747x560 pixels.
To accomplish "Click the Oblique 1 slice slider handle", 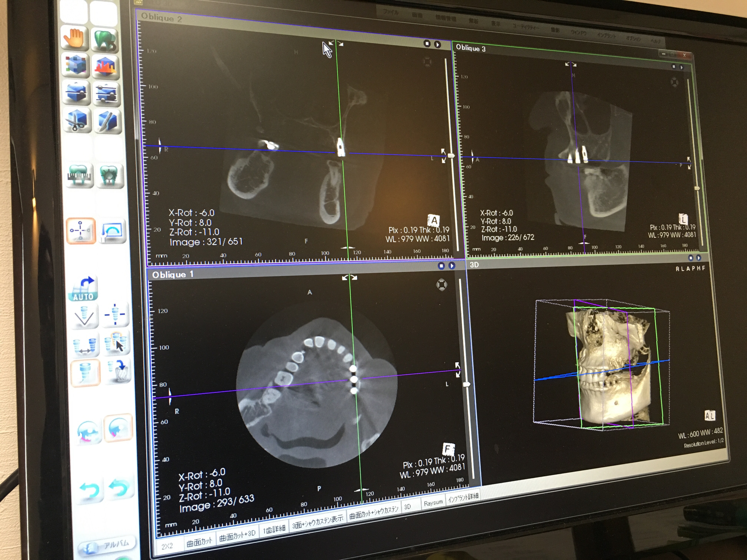I will (467, 384).
